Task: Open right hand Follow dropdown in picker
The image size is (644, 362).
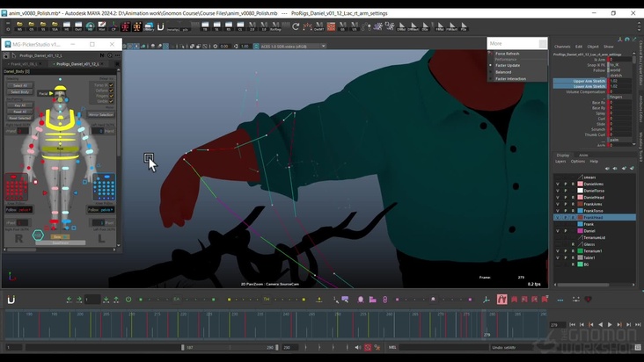Action: pos(19,210)
